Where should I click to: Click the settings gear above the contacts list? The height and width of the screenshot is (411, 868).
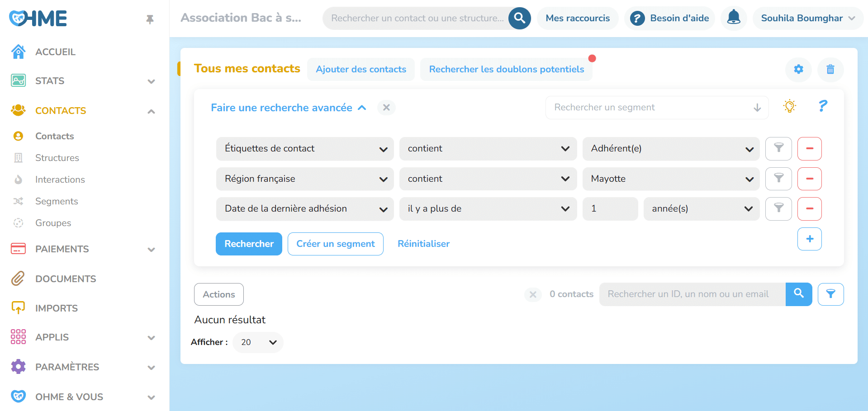[798, 69]
